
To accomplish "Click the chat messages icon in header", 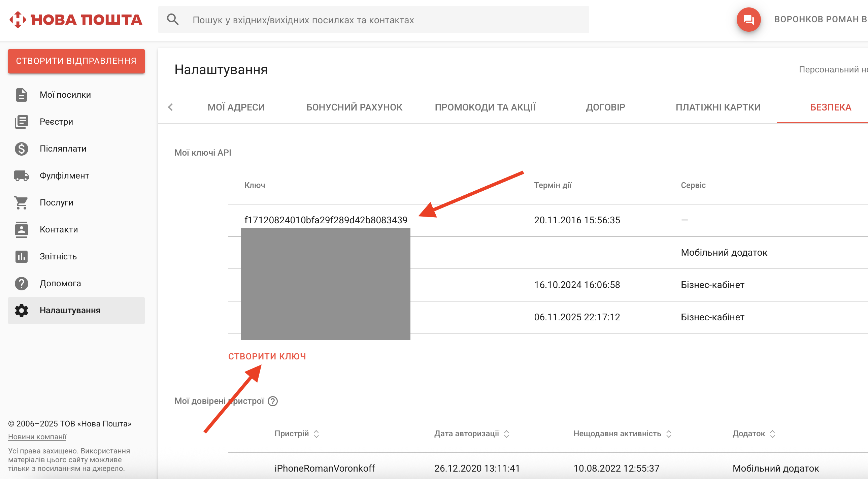I will [x=748, y=20].
